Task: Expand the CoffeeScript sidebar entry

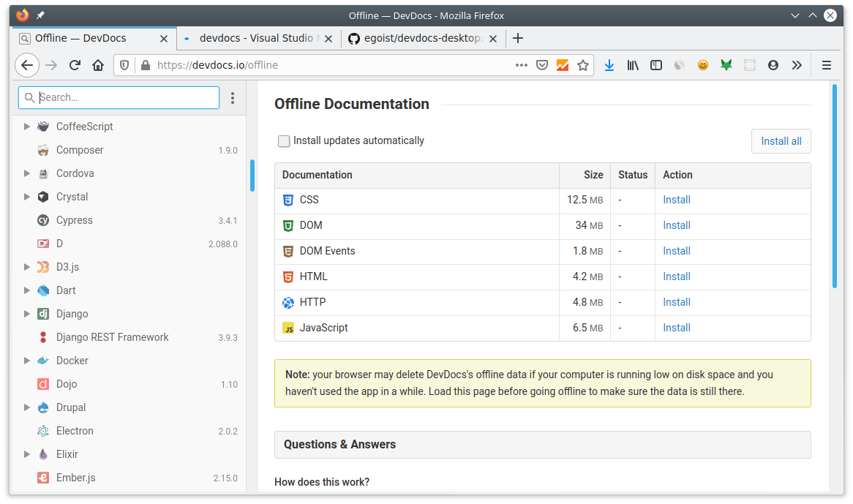Action: pos(27,126)
